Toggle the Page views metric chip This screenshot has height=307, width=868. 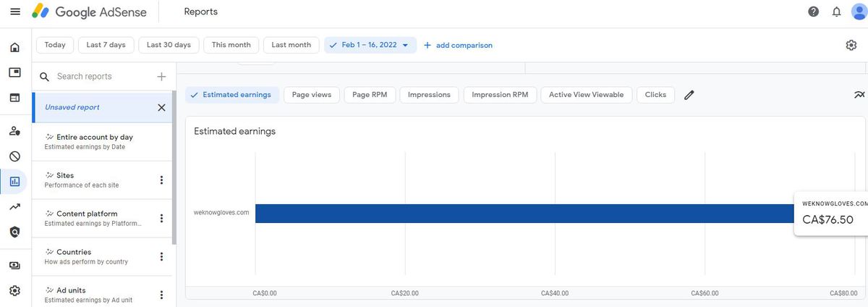pos(312,95)
